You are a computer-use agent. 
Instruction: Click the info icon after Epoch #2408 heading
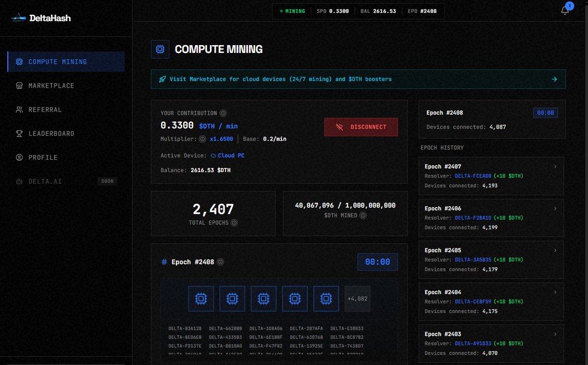[220, 262]
